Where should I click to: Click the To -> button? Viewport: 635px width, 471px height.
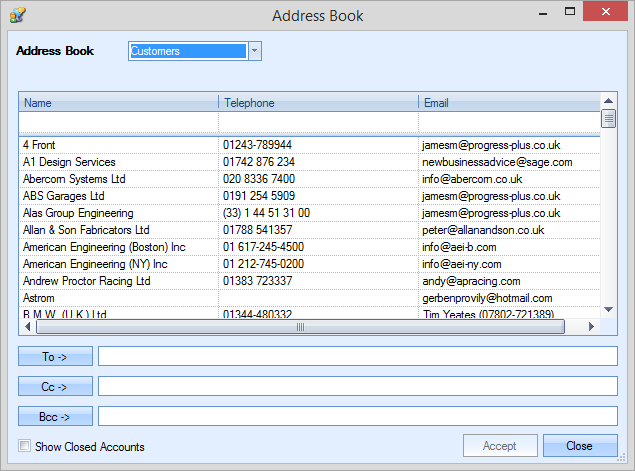click(x=55, y=357)
